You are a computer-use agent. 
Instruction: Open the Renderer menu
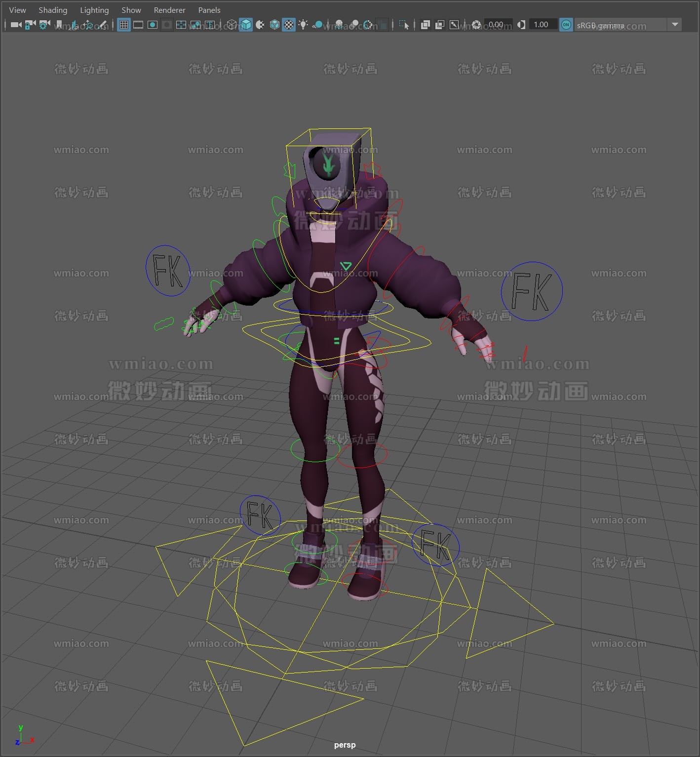click(x=169, y=10)
